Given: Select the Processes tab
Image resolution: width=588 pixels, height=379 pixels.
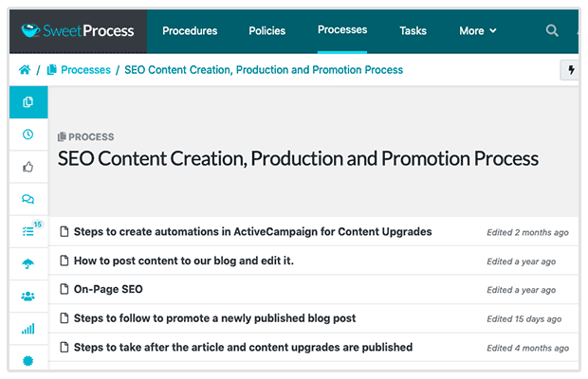Looking at the screenshot, I should pyautogui.click(x=342, y=30).
